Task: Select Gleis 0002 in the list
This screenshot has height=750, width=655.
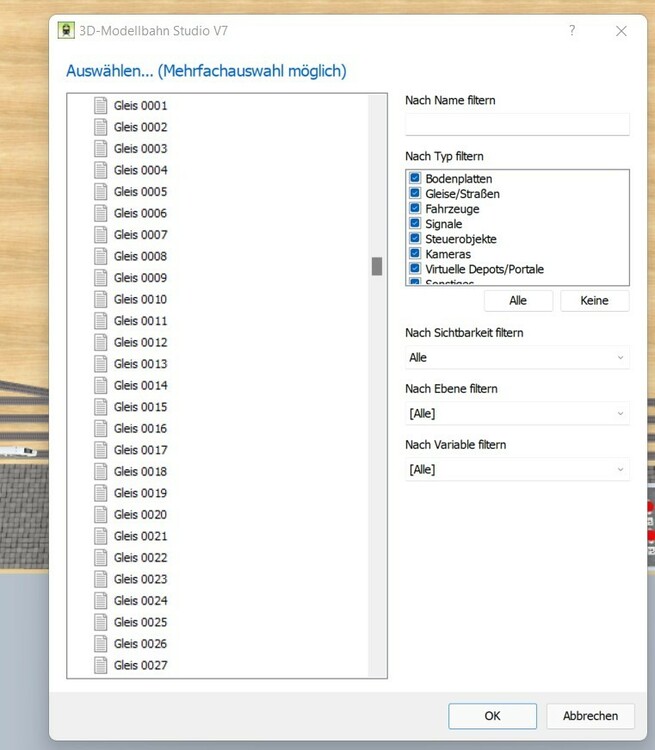Action: click(141, 127)
